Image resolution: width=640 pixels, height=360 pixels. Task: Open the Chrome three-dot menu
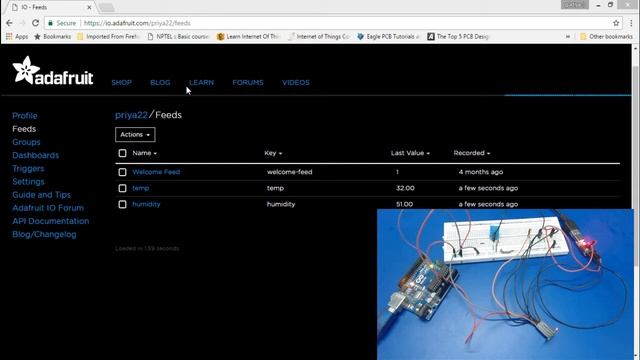tap(631, 23)
